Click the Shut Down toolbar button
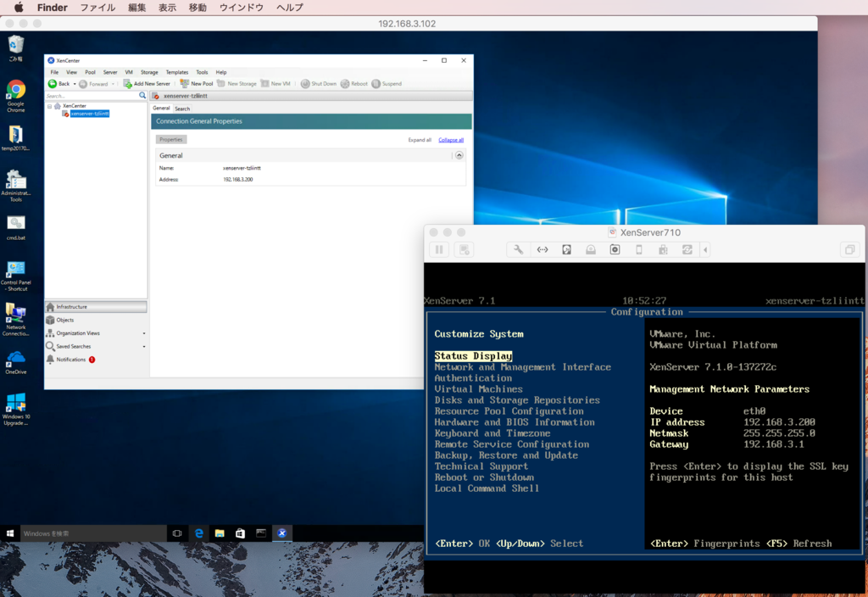The image size is (868, 597). [319, 84]
